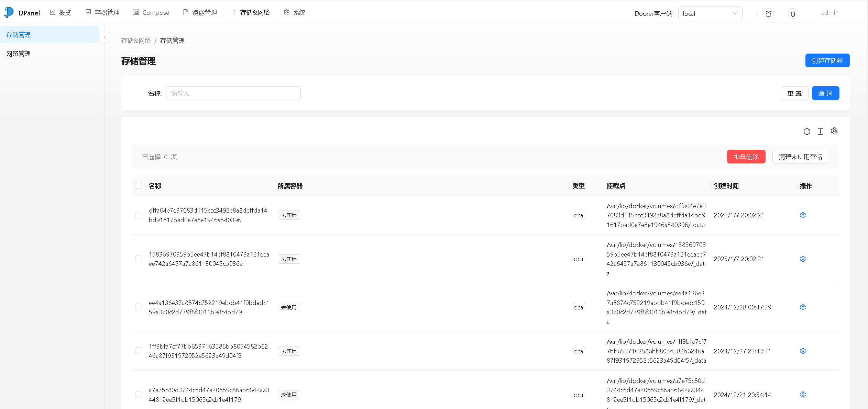Check the checkbox for volume dffa04e7e37083d

coord(139,215)
